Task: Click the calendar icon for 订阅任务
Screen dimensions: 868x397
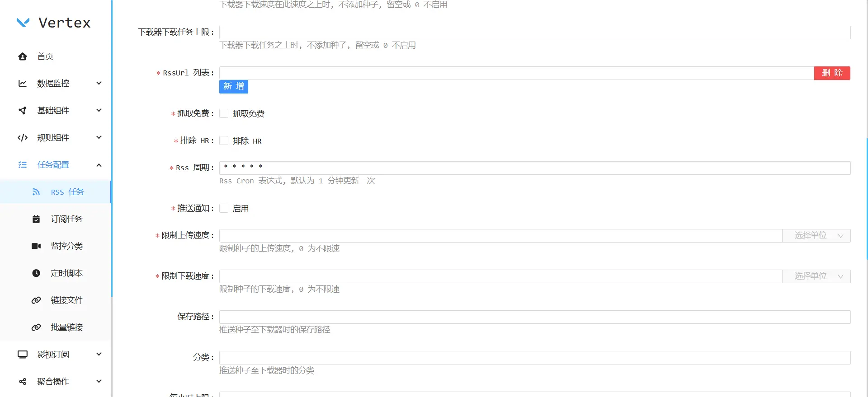Action: [36, 219]
